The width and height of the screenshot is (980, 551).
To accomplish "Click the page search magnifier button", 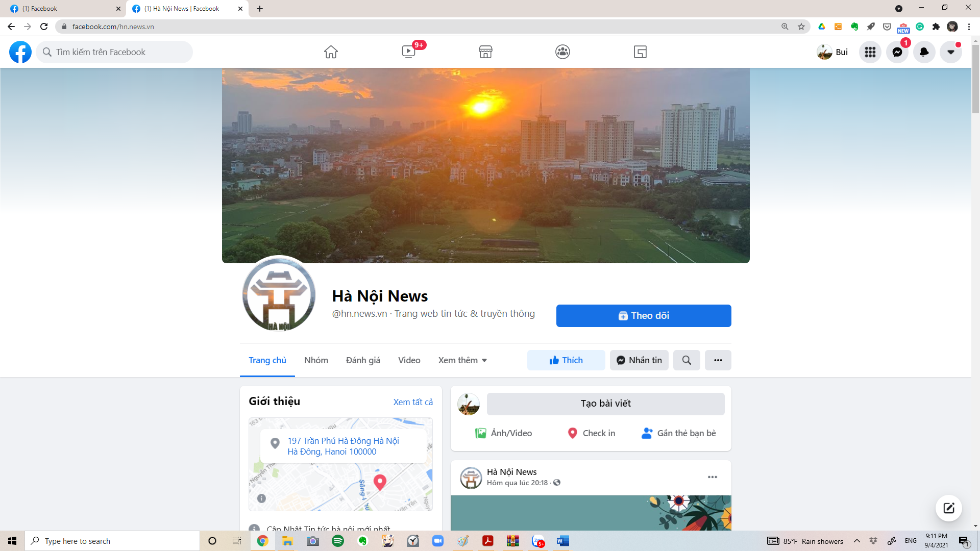I will [x=687, y=360].
